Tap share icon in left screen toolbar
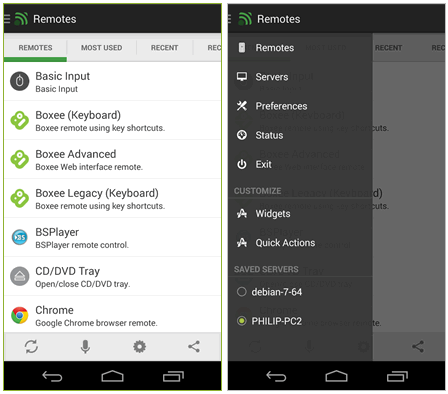Viewport: 448px width, 394px height. [x=194, y=346]
